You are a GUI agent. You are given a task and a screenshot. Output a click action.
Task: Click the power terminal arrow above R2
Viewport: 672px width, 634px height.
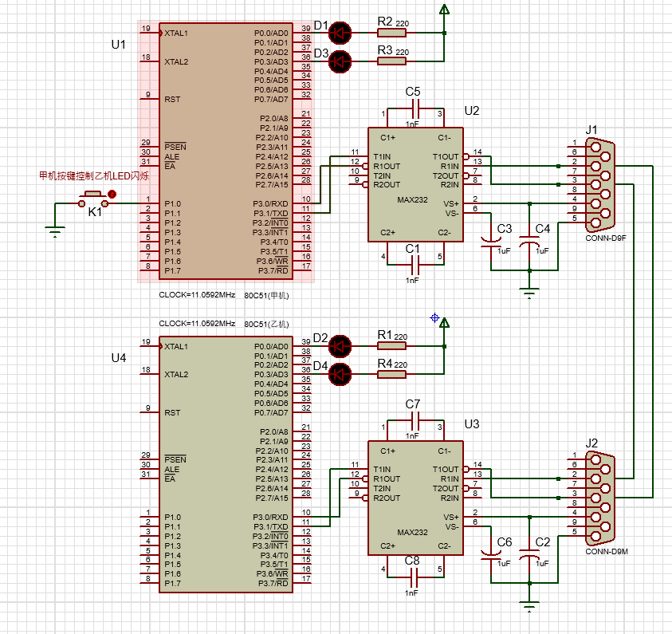[x=445, y=9]
